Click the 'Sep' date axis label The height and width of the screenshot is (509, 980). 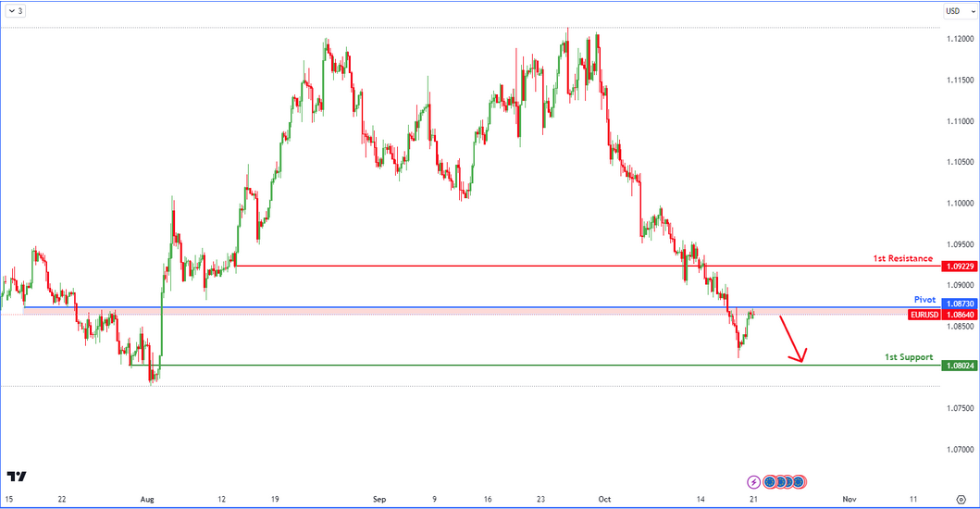[379, 499]
